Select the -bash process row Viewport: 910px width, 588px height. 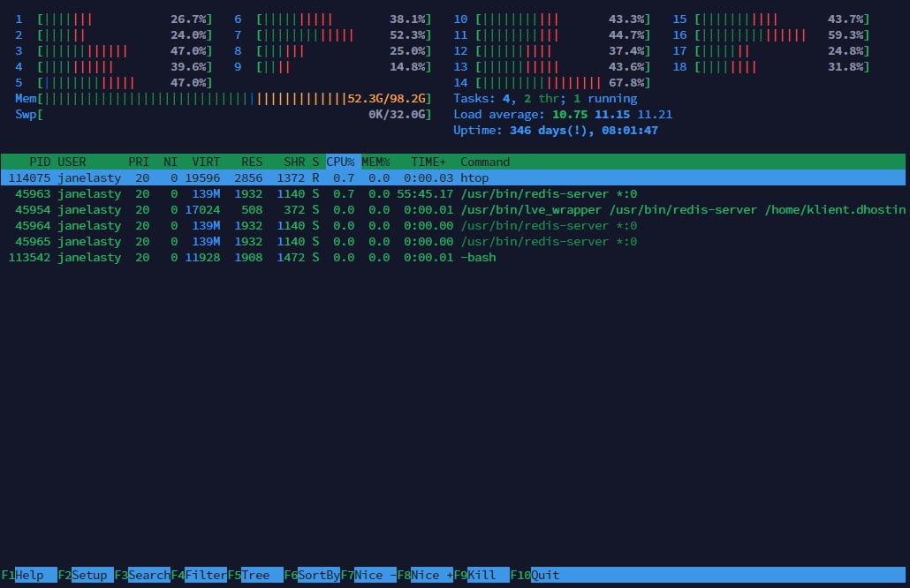click(x=453, y=258)
